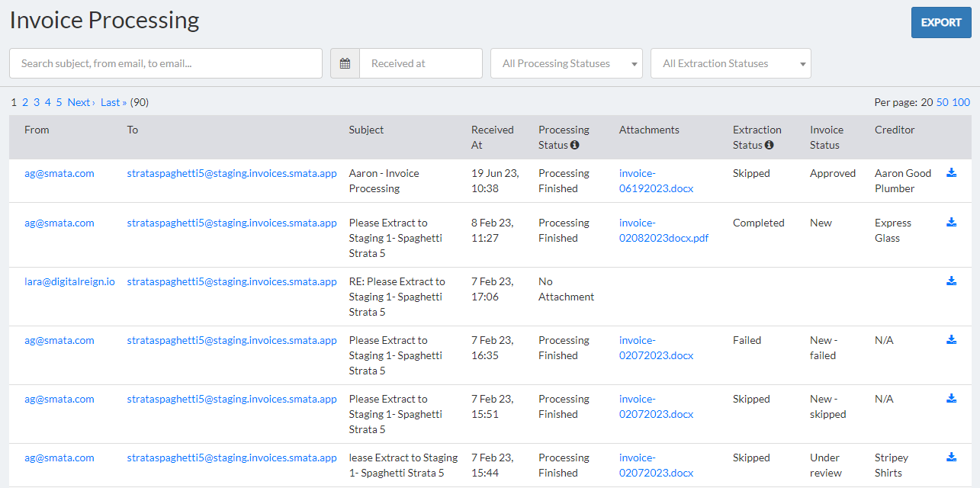The image size is (980, 488).
Task: Select the 'Aaron Good Plumber' creditor cell
Action: (903, 181)
